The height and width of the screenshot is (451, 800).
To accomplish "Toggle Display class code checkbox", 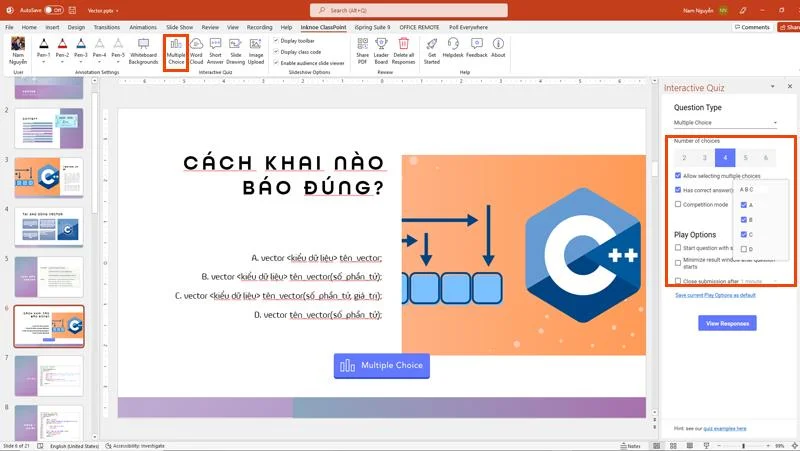I will (276, 52).
